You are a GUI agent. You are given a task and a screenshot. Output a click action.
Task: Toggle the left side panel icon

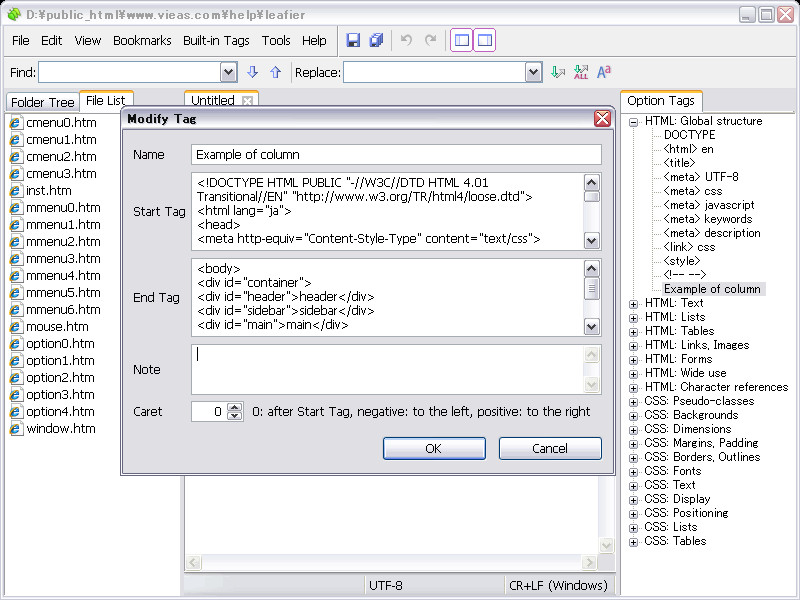pyautogui.click(x=461, y=41)
